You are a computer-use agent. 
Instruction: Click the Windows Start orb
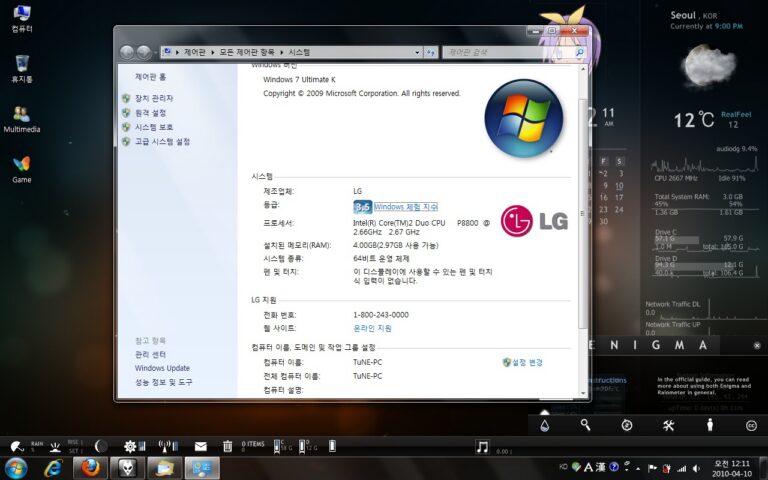coord(16,468)
